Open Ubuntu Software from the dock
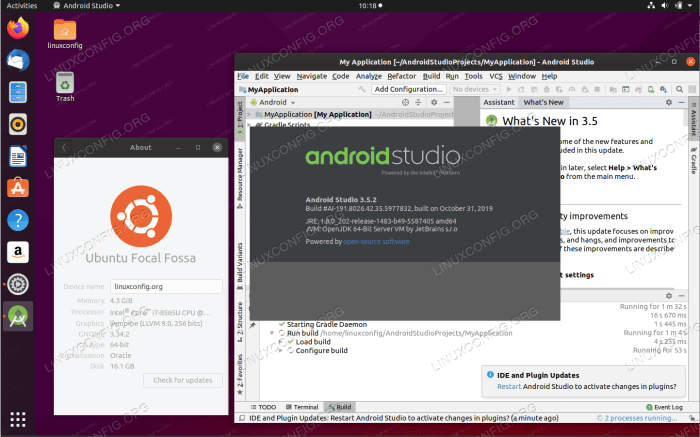 [18, 188]
